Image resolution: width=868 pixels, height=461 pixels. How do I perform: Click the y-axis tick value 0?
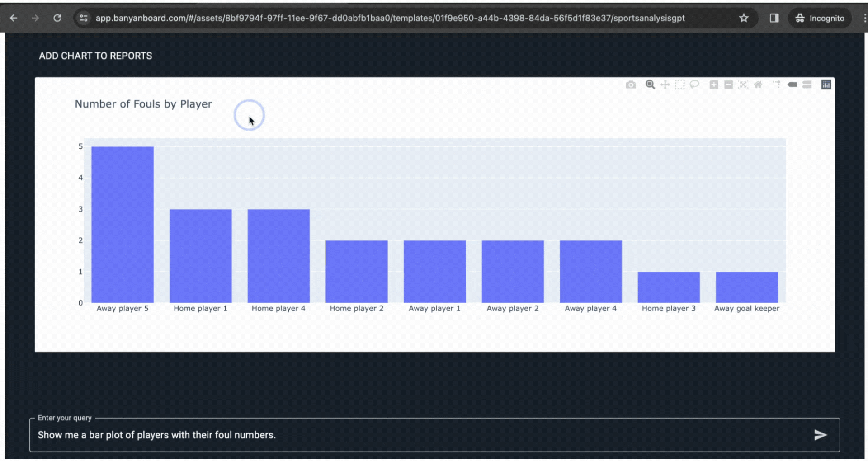coord(80,303)
